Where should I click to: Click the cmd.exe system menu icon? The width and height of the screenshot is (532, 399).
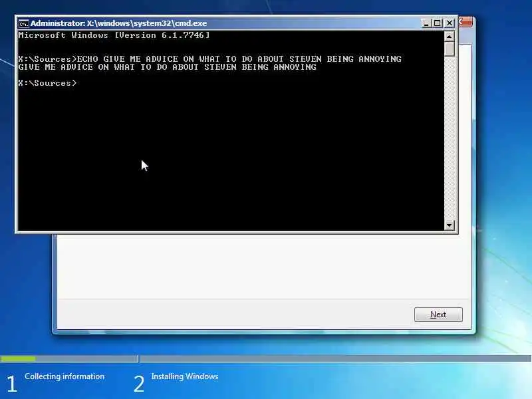pyautogui.click(x=23, y=23)
